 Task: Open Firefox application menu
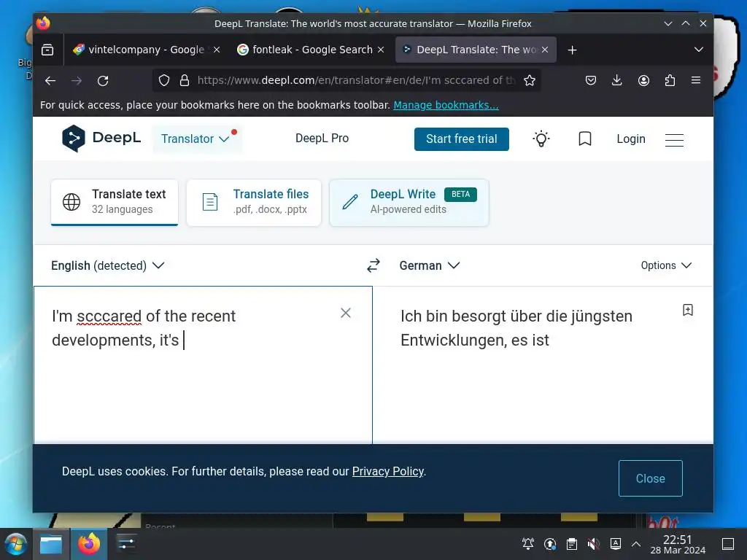(x=695, y=80)
